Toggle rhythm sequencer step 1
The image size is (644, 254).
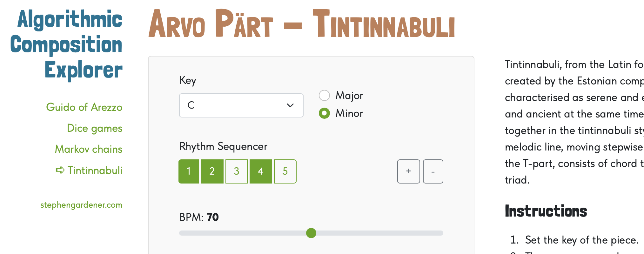click(x=189, y=171)
